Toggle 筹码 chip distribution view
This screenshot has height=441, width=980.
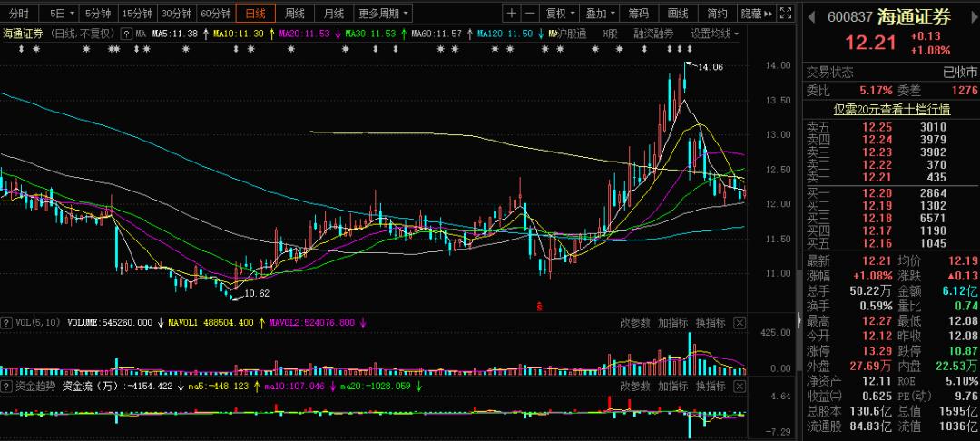[x=638, y=13]
